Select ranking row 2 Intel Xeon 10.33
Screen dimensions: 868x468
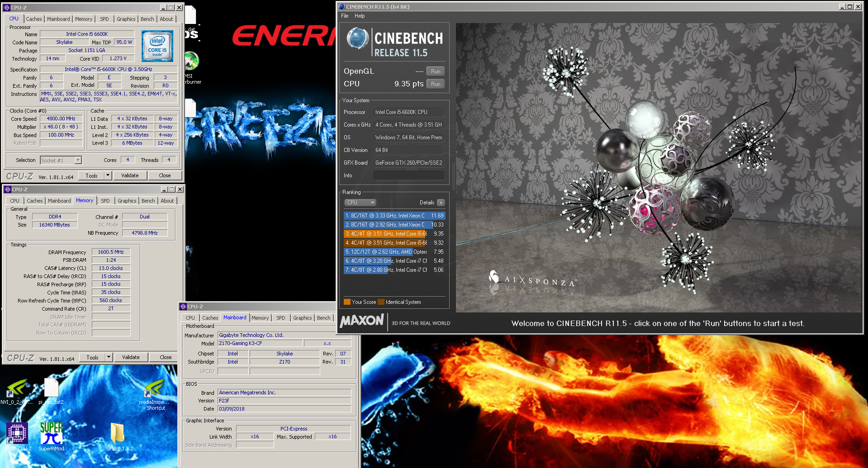coord(394,225)
